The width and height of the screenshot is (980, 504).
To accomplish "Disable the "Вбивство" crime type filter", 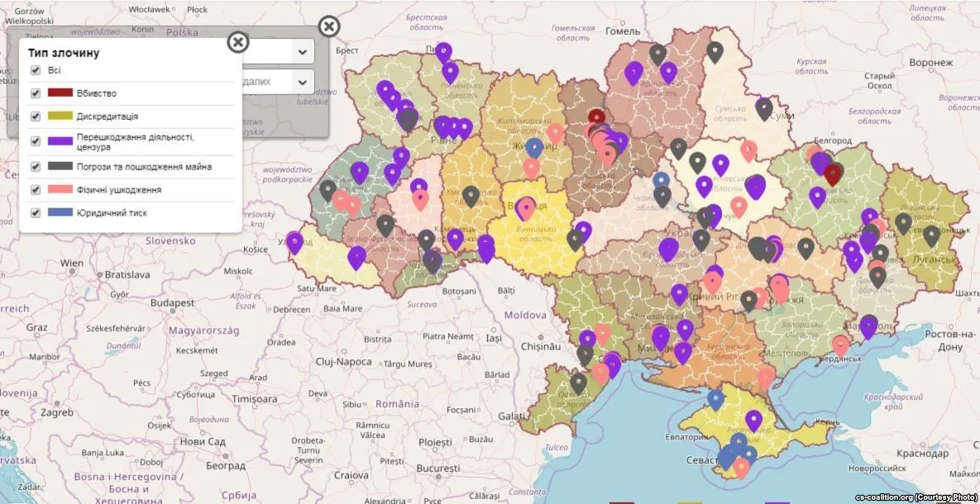I will point(34,93).
